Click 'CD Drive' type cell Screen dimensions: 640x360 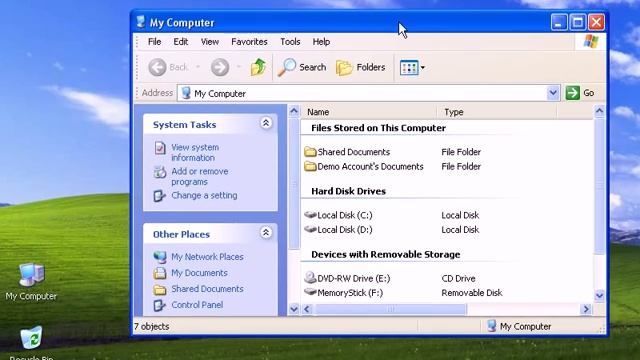(x=458, y=278)
